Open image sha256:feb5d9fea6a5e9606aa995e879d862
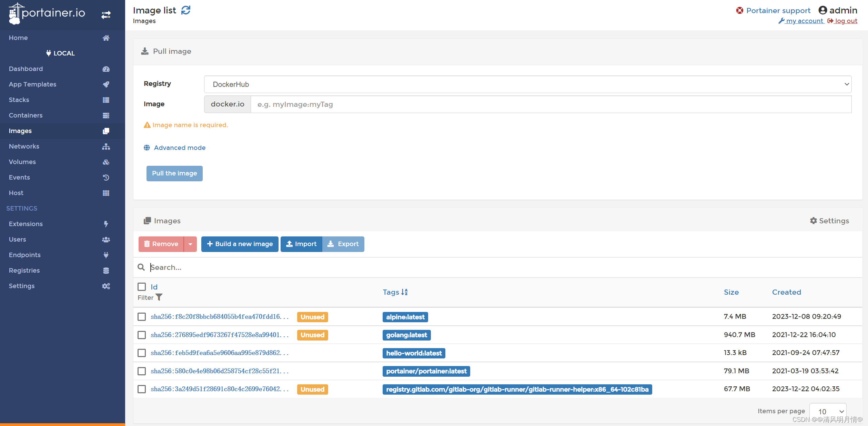 220,353
